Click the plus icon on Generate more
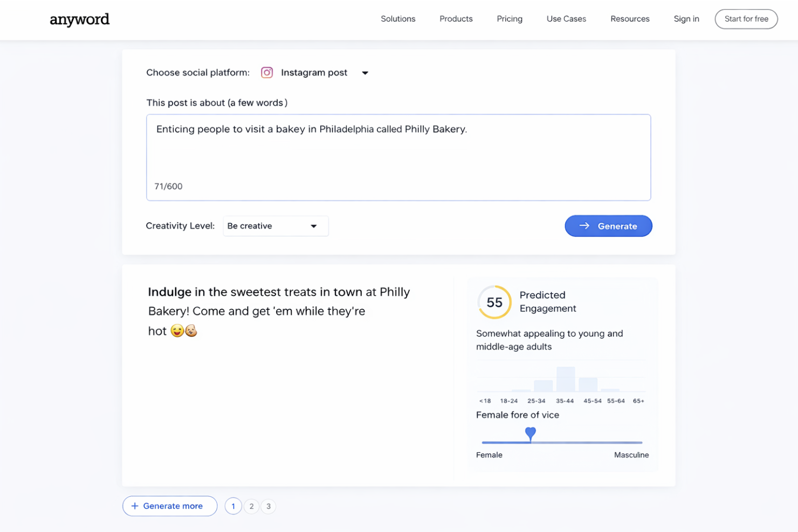Image resolution: width=798 pixels, height=532 pixels. [134, 506]
